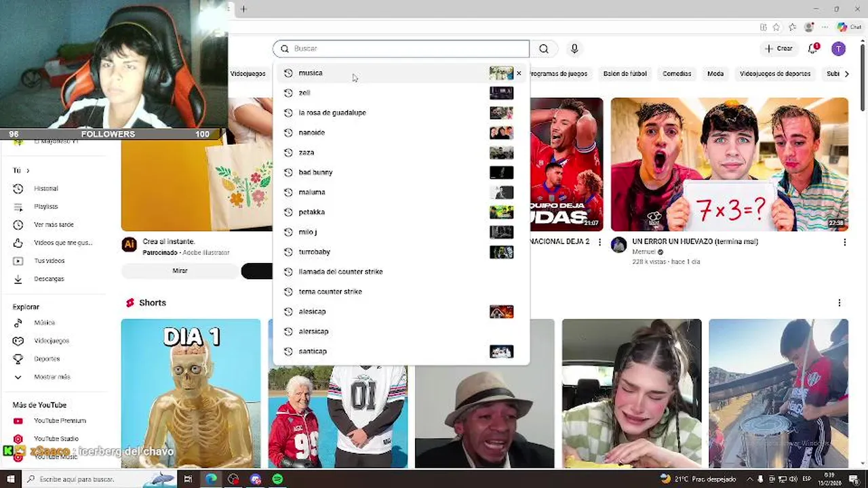Start voice search with microphone icon
This screenshot has height=488, width=868.
574,49
